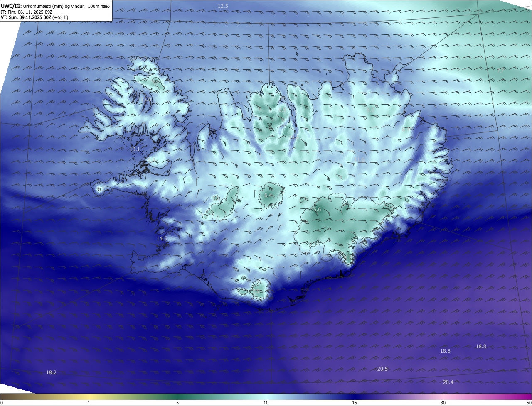The width and height of the screenshot is (532, 406).
Task: Click the 10 tick label on the color scale
Action: [266, 403]
